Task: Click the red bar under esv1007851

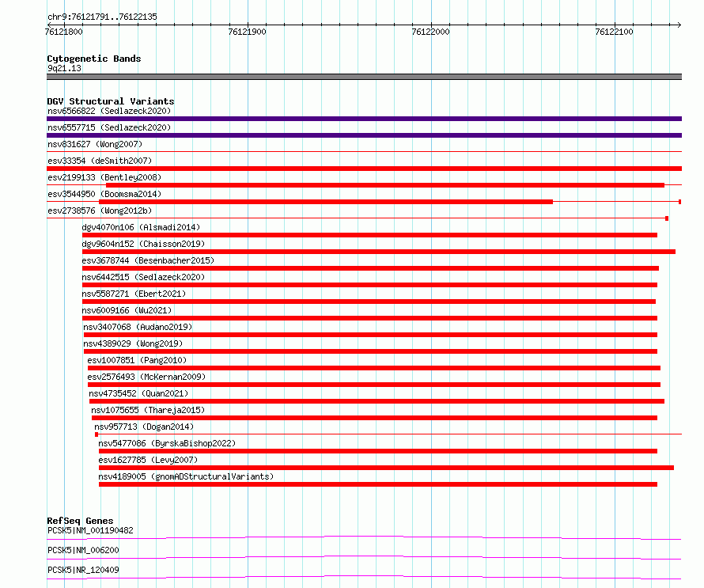Action: tap(374, 368)
